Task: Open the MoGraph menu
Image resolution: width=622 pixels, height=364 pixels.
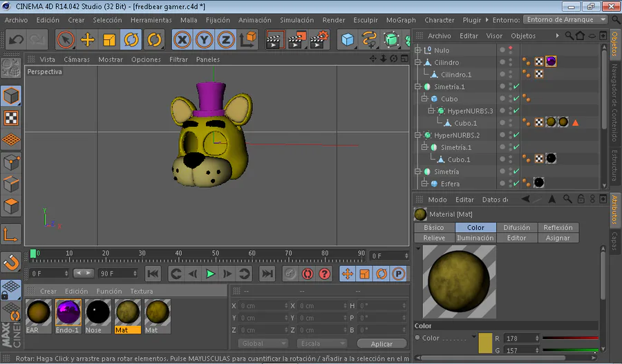Action: tap(401, 20)
